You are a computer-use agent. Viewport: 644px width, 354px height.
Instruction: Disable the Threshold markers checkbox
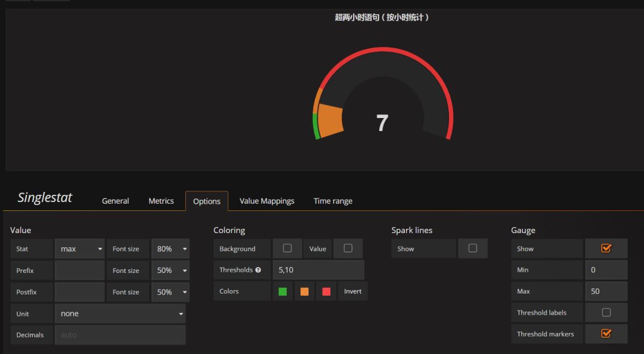(x=606, y=334)
